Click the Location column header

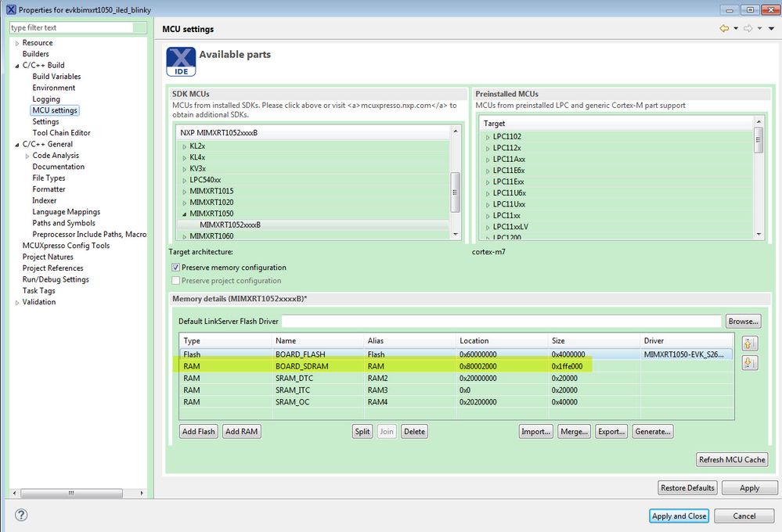502,340
